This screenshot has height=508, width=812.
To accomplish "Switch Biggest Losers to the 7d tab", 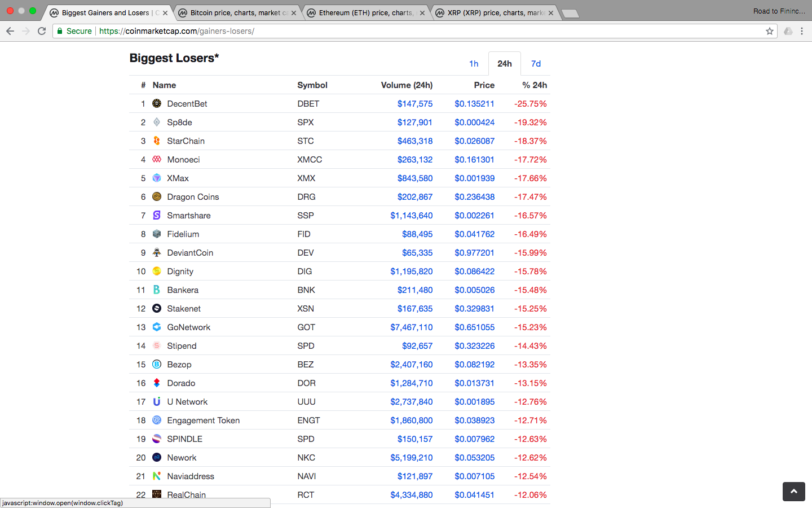I will (536, 64).
